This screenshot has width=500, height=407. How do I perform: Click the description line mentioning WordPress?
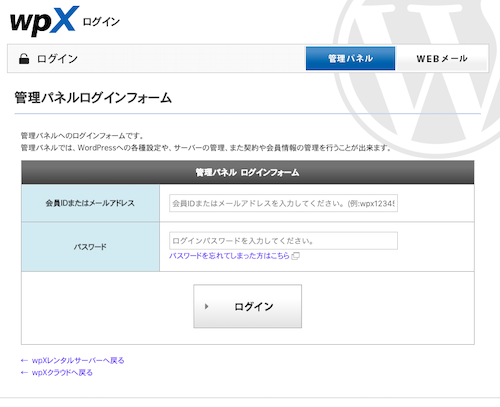(x=206, y=148)
